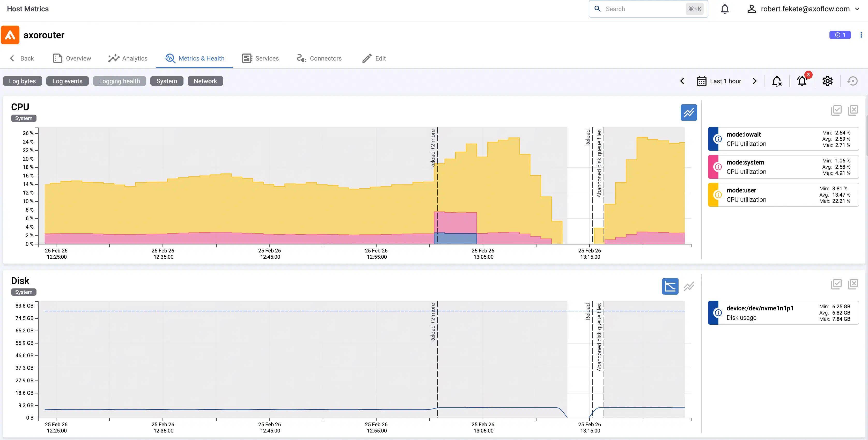The height and width of the screenshot is (440, 868).
Task: Toggle the mode:system series card
Action: tap(783, 167)
